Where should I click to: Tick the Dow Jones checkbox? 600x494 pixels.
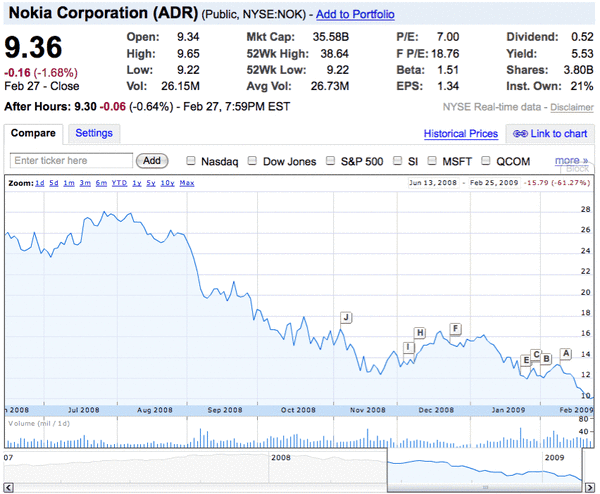pyautogui.click(x=252, y=161)
